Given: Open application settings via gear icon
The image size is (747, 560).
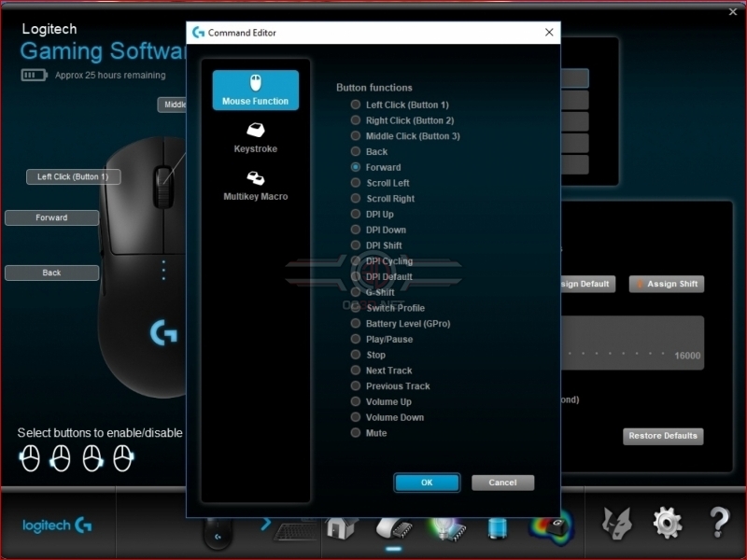Looking at the screenshot, I should [669, 525].
